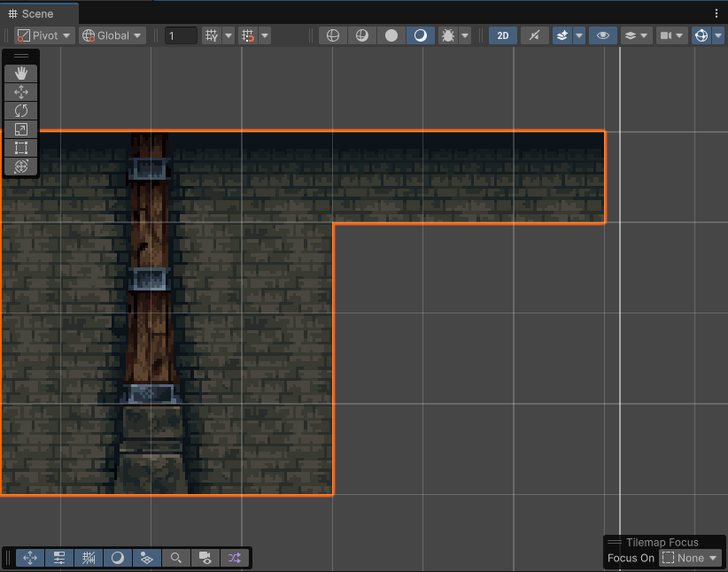This screenshot has height=572, width=728.
Task: Select Shaded Wireframe draw mode
Action: pyautogui.click(x=362, y=35)
